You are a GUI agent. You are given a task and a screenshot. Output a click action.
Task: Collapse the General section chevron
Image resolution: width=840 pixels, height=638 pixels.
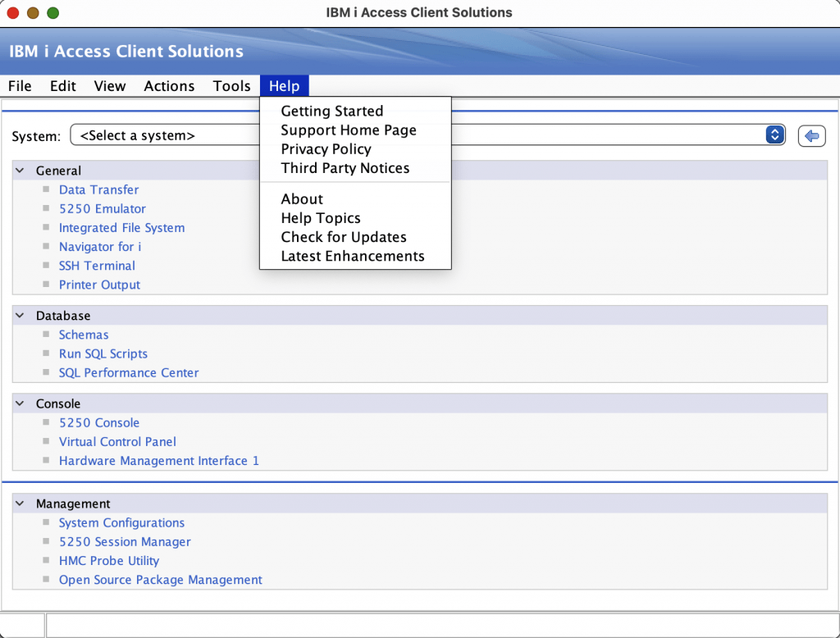(20, 171)
